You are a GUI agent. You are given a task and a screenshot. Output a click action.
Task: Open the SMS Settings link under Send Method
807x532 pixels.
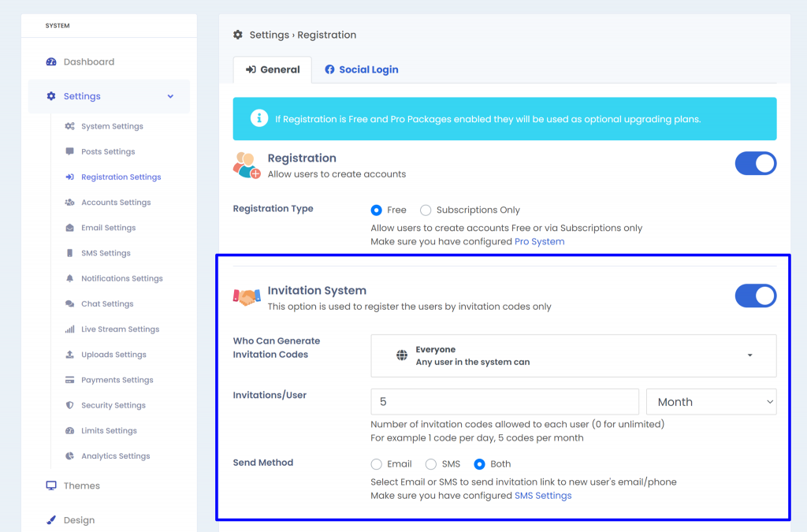point(543,496)
